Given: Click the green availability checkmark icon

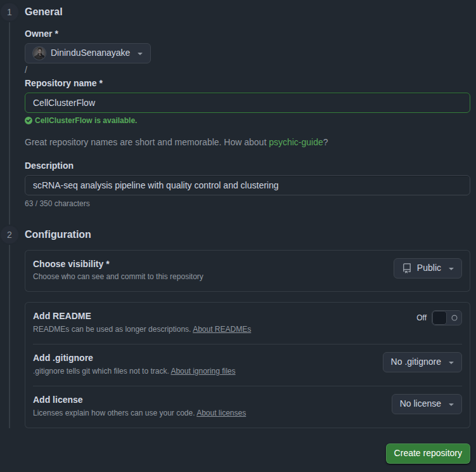Looking at the screenshot, I should point(29,121).
